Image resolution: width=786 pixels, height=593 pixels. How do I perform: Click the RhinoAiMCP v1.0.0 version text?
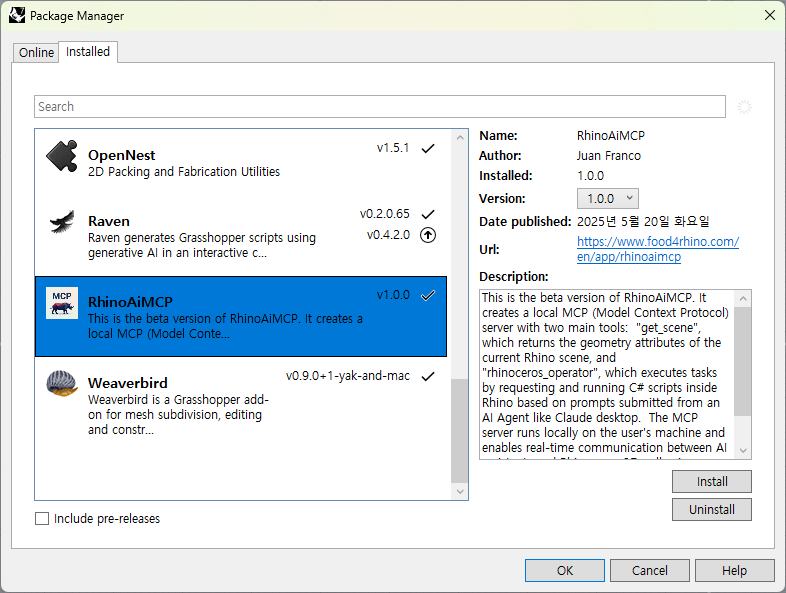pyautogui.click(x=393, y=295)
